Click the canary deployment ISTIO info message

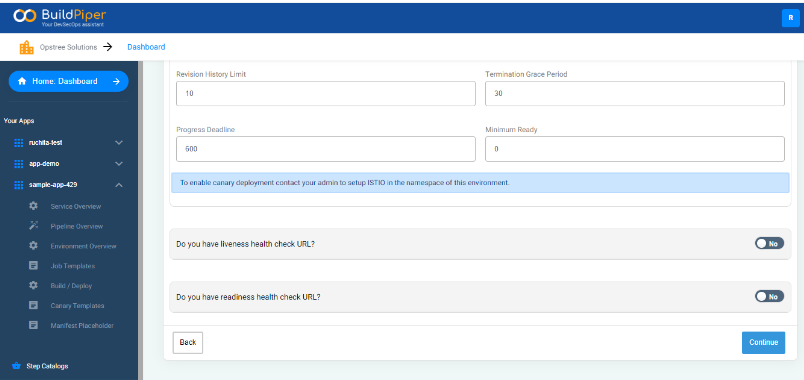point(480,183)
